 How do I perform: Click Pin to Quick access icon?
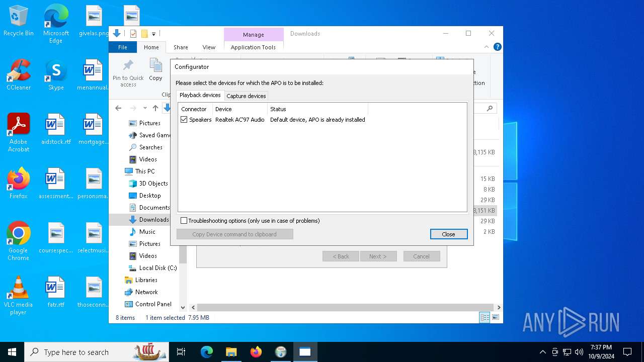(128, 73)
